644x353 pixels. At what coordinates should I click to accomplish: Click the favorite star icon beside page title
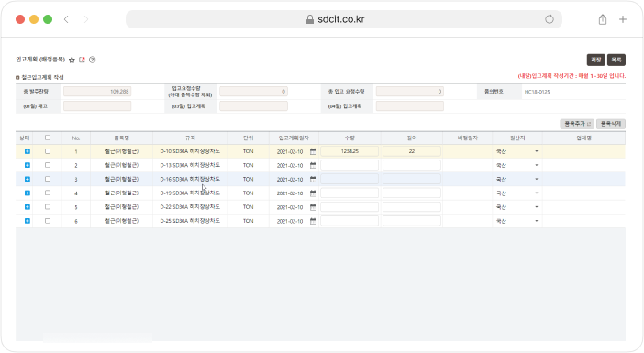click(72, 60)
